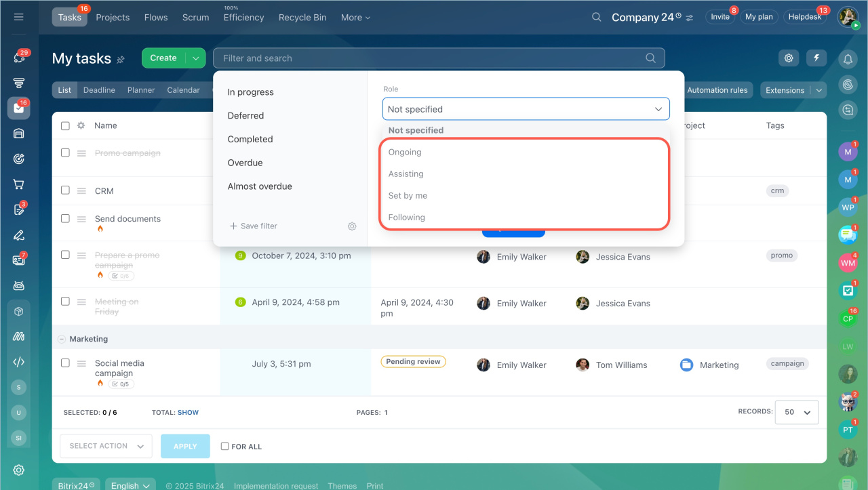Click the green Create button

(163, 58)
